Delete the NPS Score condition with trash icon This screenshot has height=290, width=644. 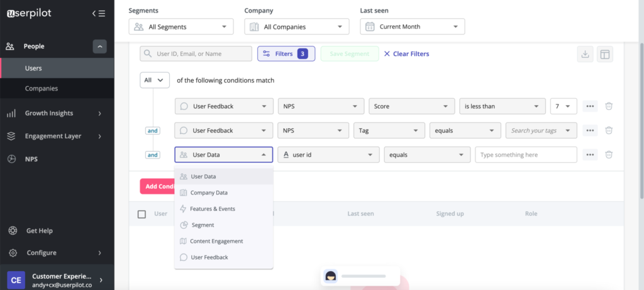tap(609, 106)
